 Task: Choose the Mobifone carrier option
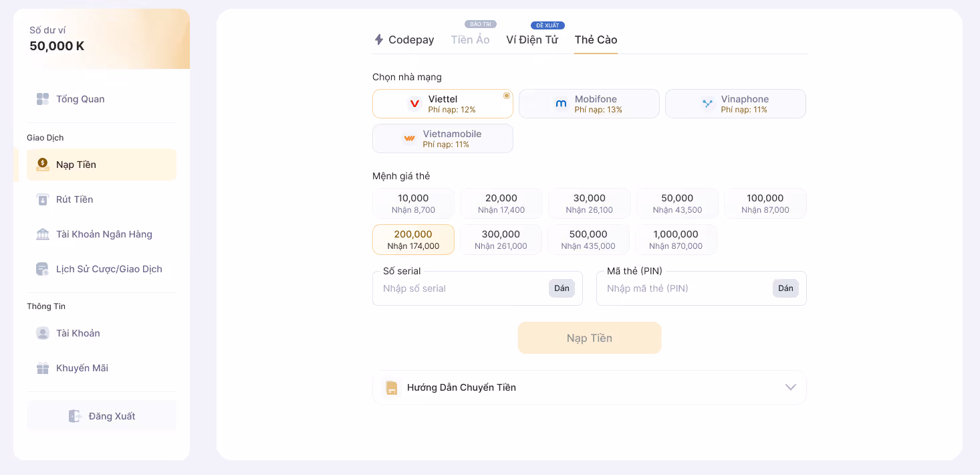[x=589, y=104]
